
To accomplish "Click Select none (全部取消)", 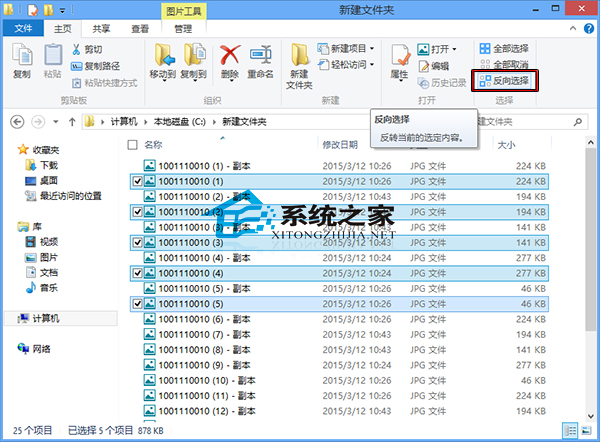I will click(504, 64).
